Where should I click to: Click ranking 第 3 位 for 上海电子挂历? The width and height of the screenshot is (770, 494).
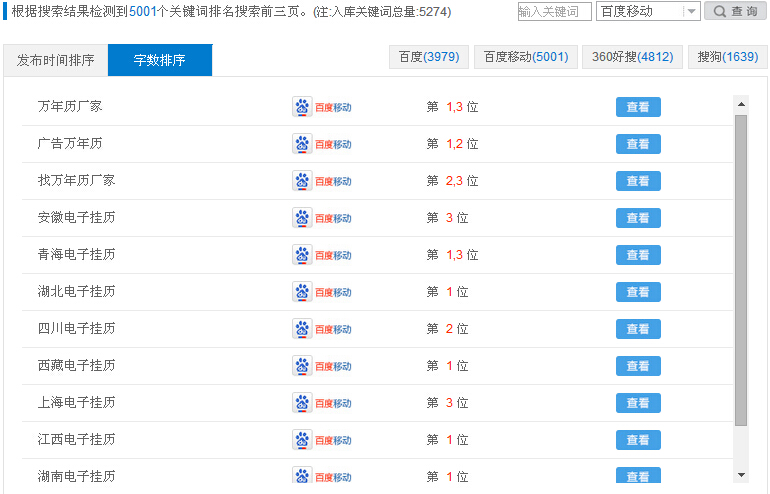(447, 403)
